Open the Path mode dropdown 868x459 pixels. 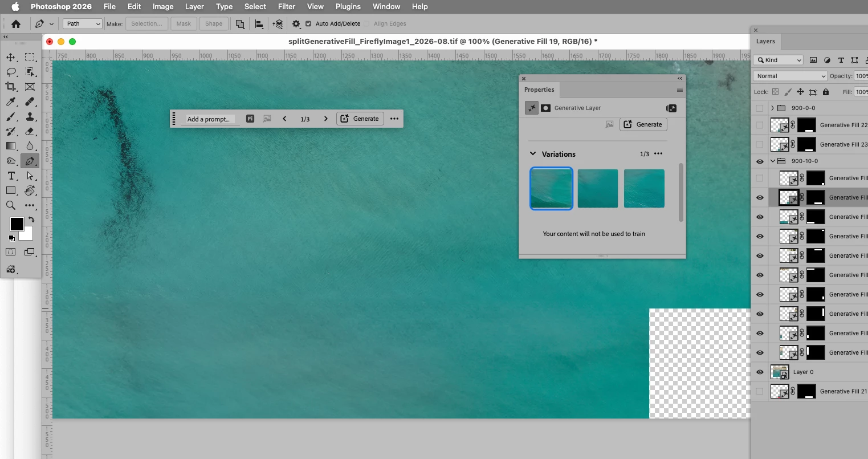[83, 24]
